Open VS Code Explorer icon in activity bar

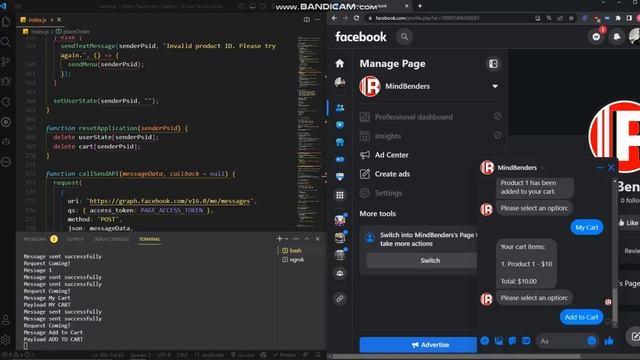pyautogui.click(x=6, y=22)
